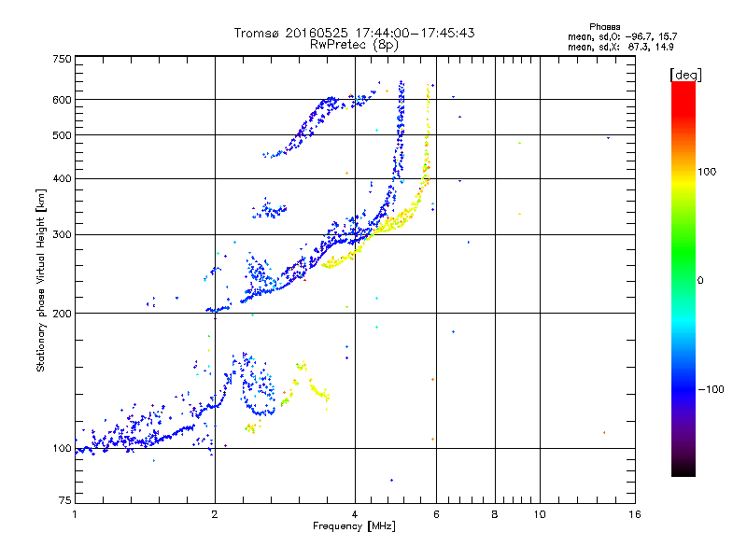The image size is (747, 560).
Task: Click the x-axis label '10'
Action: pos(540,514)
